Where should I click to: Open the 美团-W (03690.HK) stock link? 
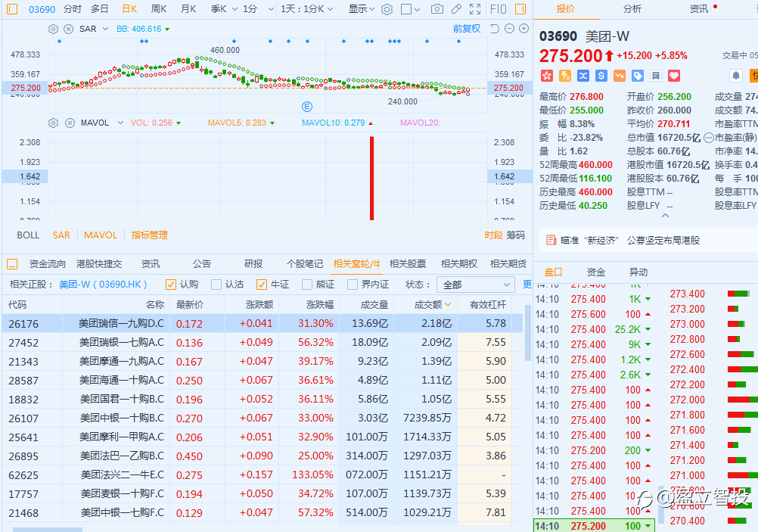pos(102,285)
